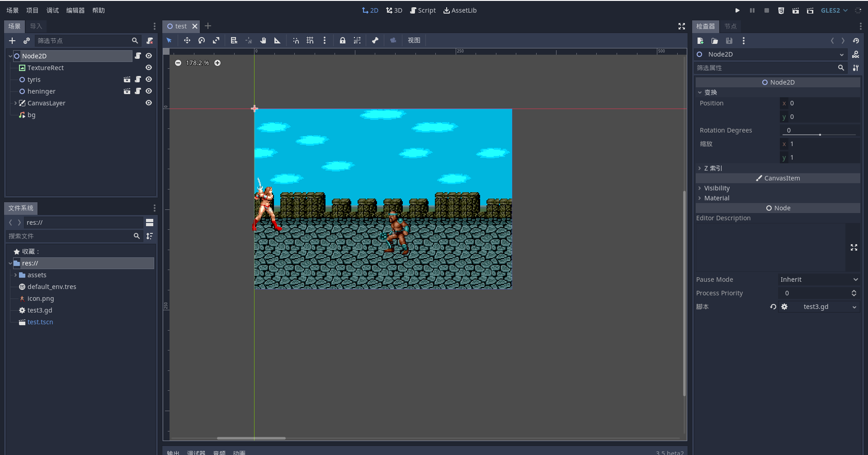Activate the Move Mode tool

click(x=187, y=40)
